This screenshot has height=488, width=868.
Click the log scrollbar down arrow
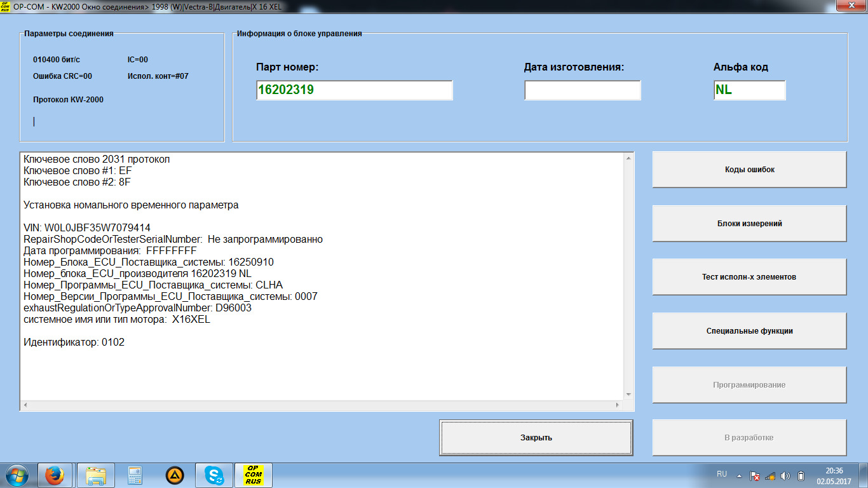point(628,395)
